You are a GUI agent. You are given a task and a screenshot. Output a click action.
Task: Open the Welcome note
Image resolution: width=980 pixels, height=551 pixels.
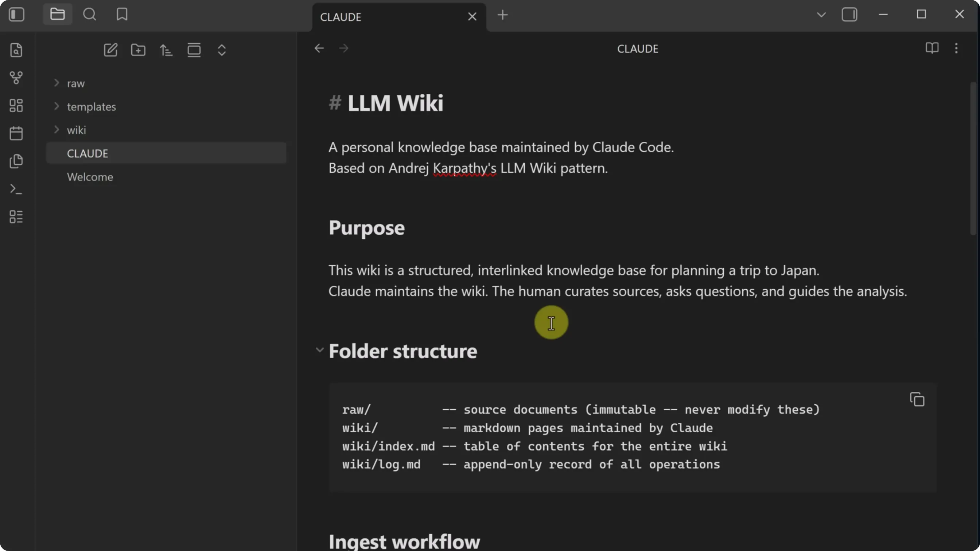[x=166, y=177]
